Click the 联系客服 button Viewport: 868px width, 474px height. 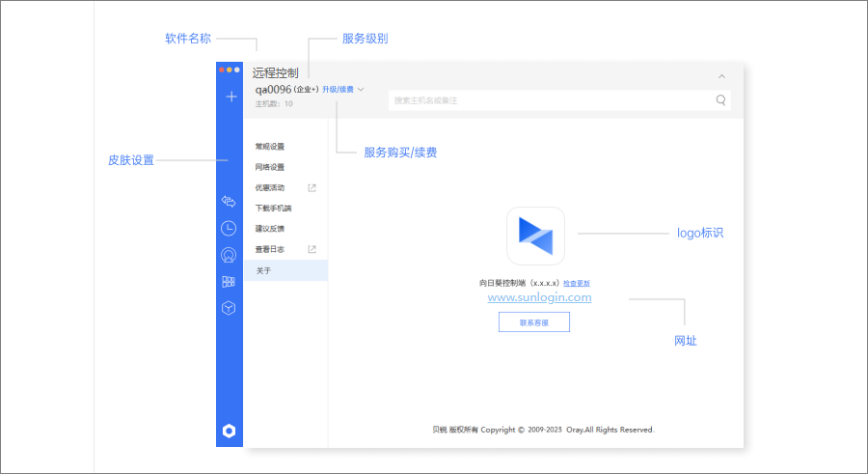pos(534,322)
